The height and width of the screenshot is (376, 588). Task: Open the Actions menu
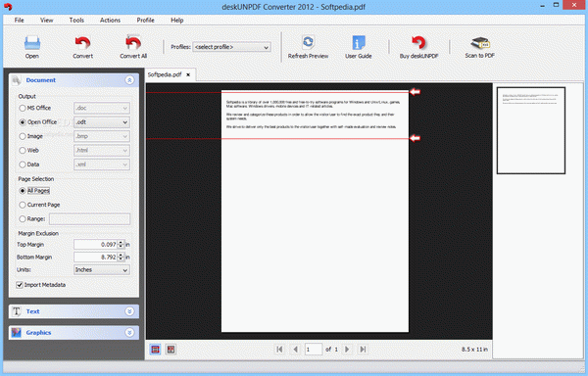[x=110, y=21]
